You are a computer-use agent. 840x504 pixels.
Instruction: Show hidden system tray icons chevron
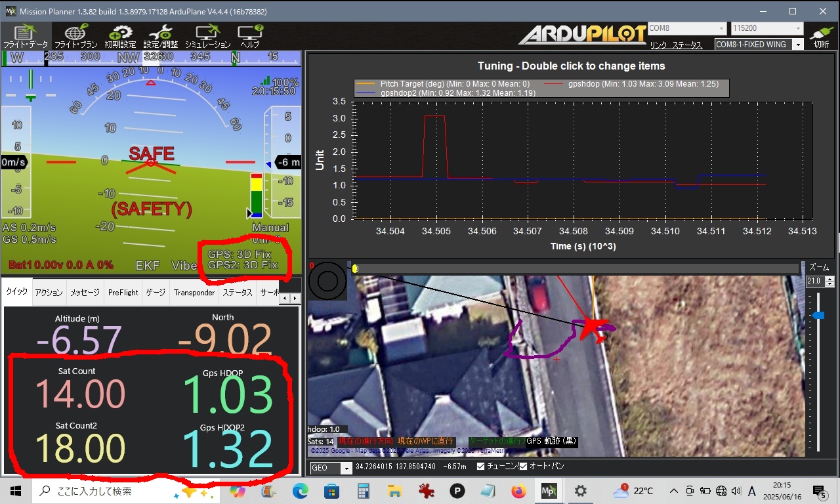[x=673, y=491]
